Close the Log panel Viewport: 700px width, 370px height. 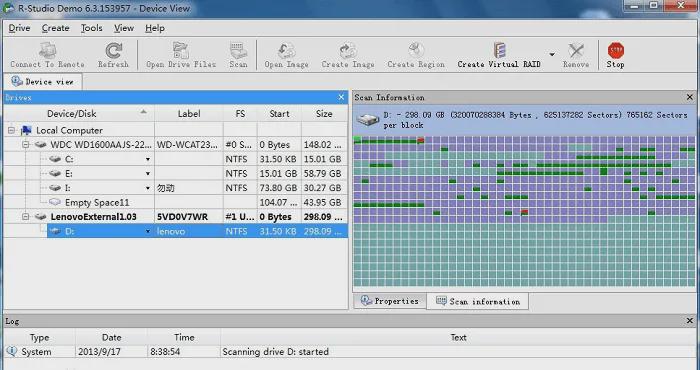pos(690,321)
